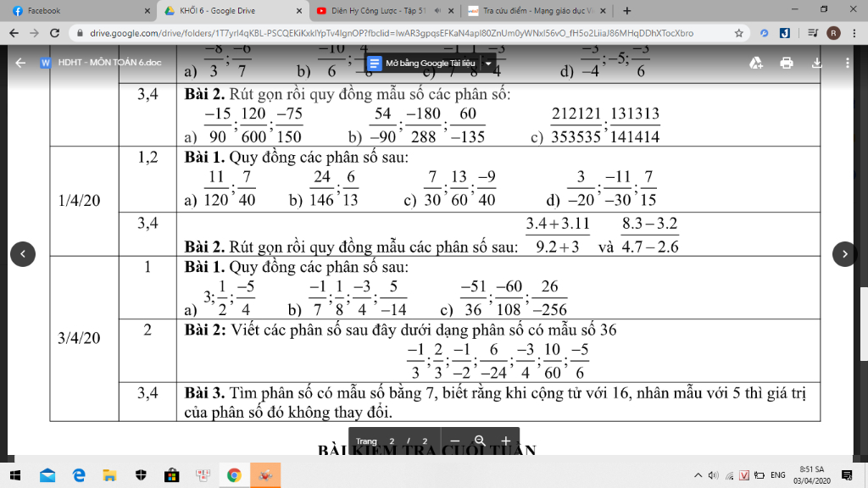Expand the open-with dropdown arrow

(488, 63)
